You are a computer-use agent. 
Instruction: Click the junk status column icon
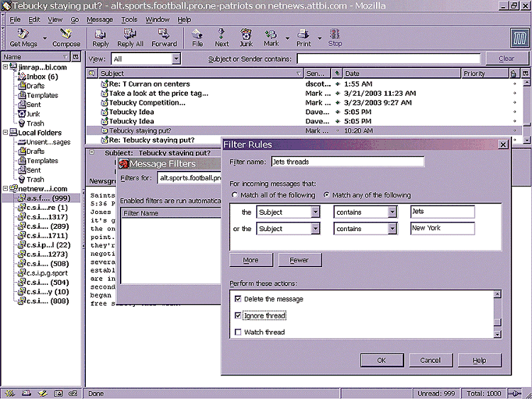pos(514,73)
